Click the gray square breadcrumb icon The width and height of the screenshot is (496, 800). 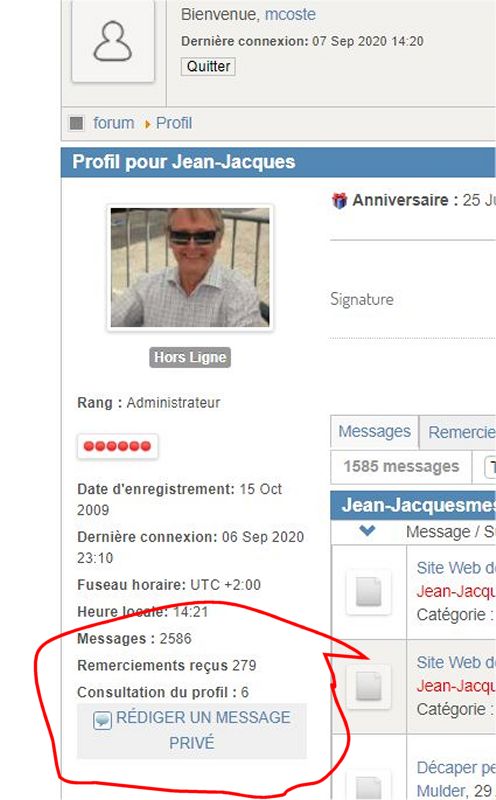(76, 123)
